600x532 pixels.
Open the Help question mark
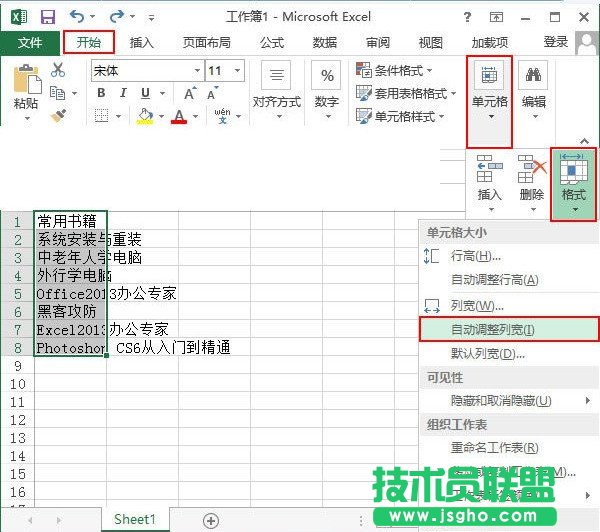click(x=467, y=17)
